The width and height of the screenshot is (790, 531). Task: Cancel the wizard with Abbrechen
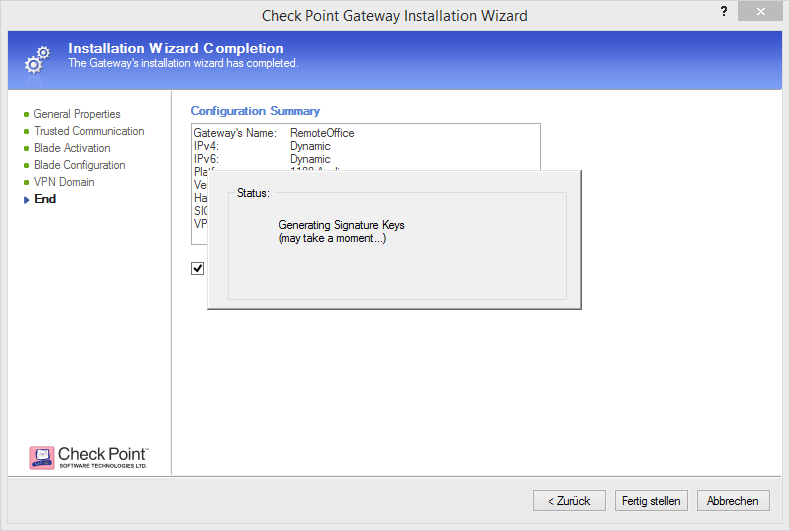[x=733, y=501]
